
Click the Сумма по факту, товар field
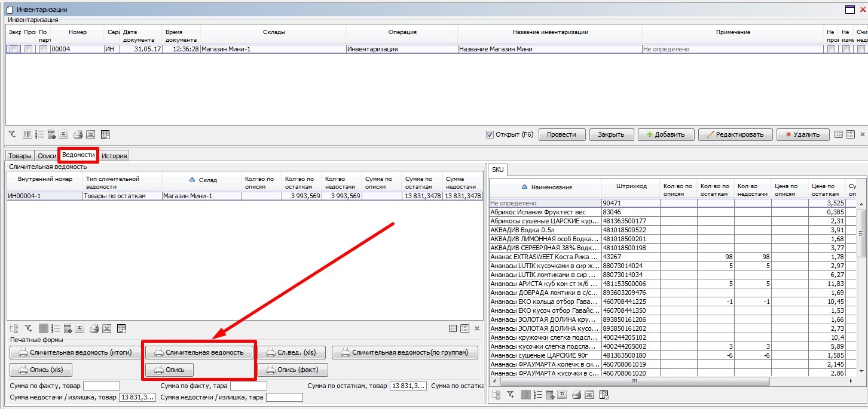(101, 386)
